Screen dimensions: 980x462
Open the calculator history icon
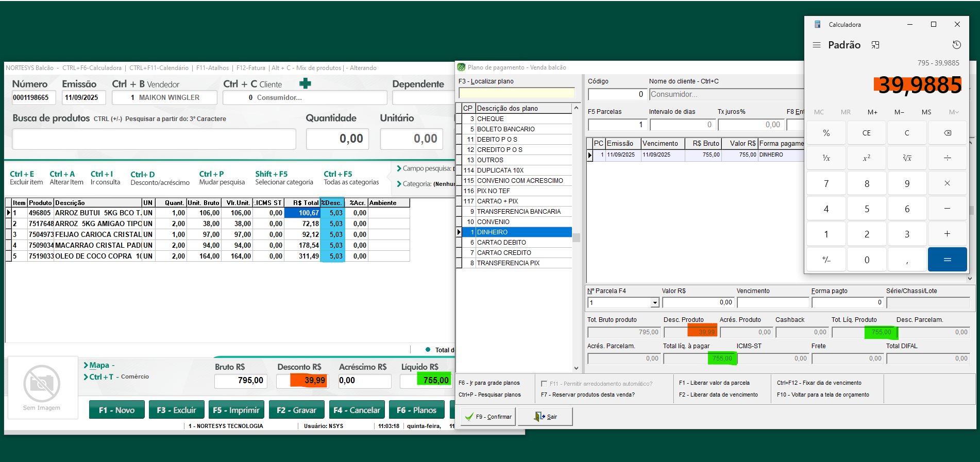[x=956, y=45]
